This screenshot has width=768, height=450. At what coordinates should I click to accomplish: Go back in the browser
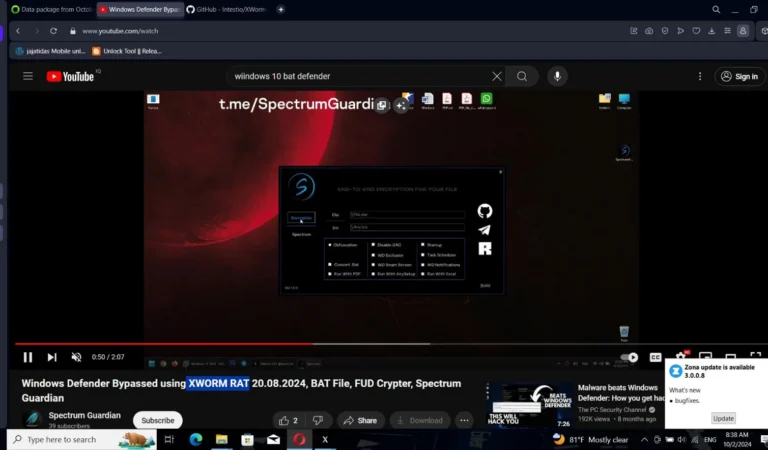coord(18,31)
